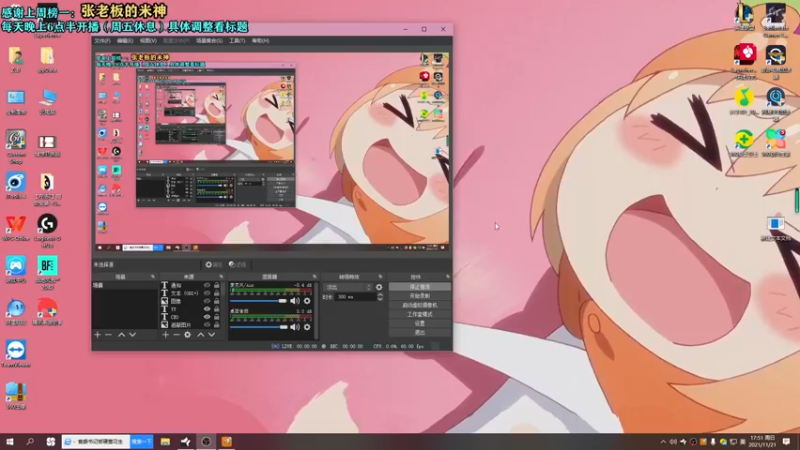This screenshot has height=450, width=800.
Task: Move scene up with arrow in Scenes panel
Action: click(121, 335)
